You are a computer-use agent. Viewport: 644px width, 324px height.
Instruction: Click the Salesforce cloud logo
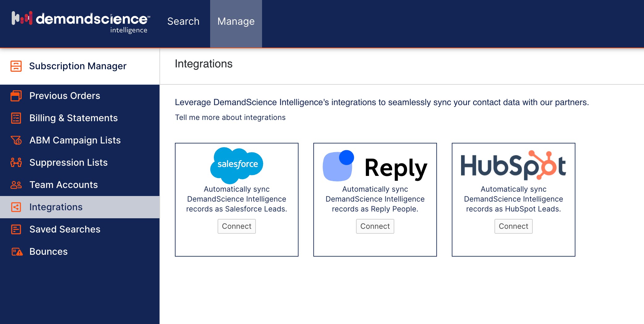point(237,165)
